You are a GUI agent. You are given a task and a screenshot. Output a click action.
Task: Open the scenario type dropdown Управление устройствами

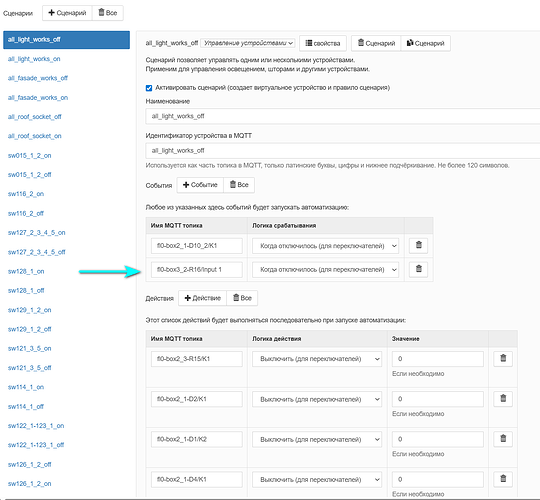[248, 43]
